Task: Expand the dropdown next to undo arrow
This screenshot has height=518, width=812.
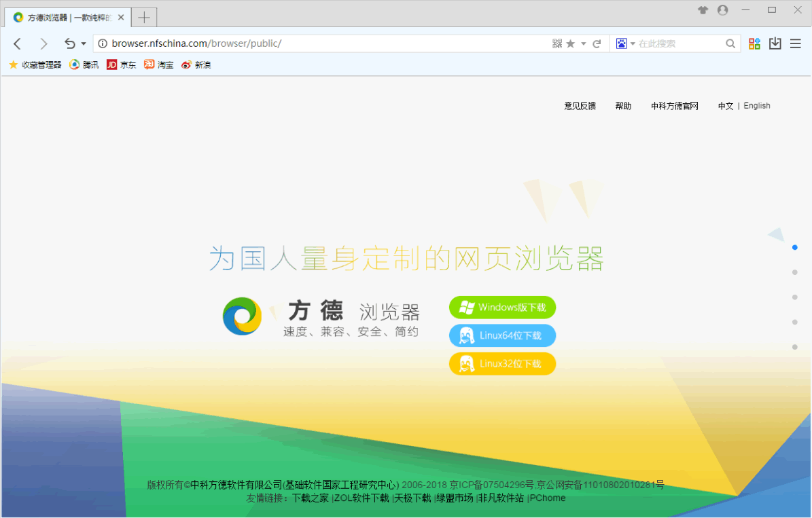Action: pyautogui.click(x=84, y=44)
